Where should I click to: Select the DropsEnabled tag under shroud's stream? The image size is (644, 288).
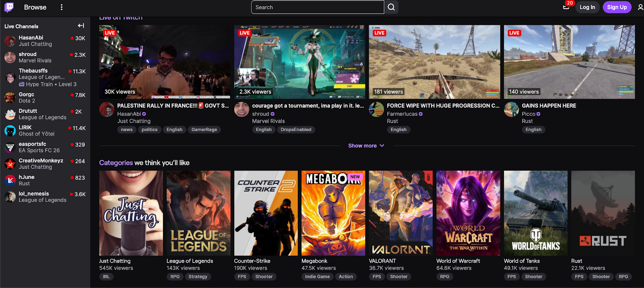pos(296,130)
